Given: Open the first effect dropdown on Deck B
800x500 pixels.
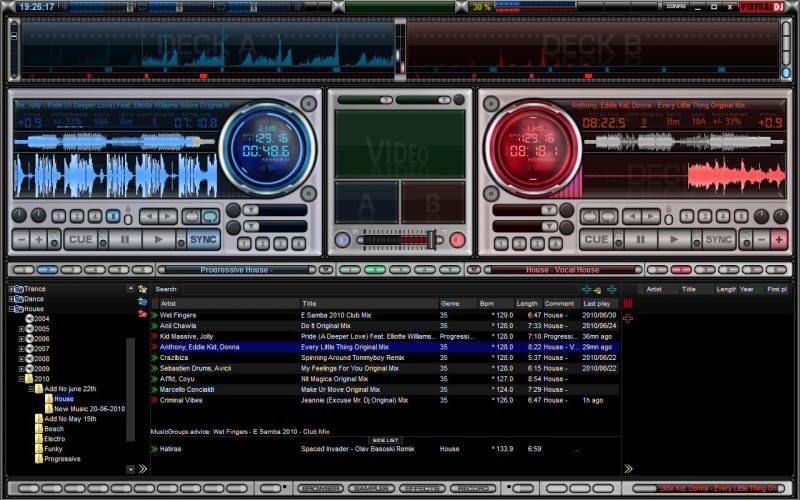Looking at the screenshot, I should point(548,210).
